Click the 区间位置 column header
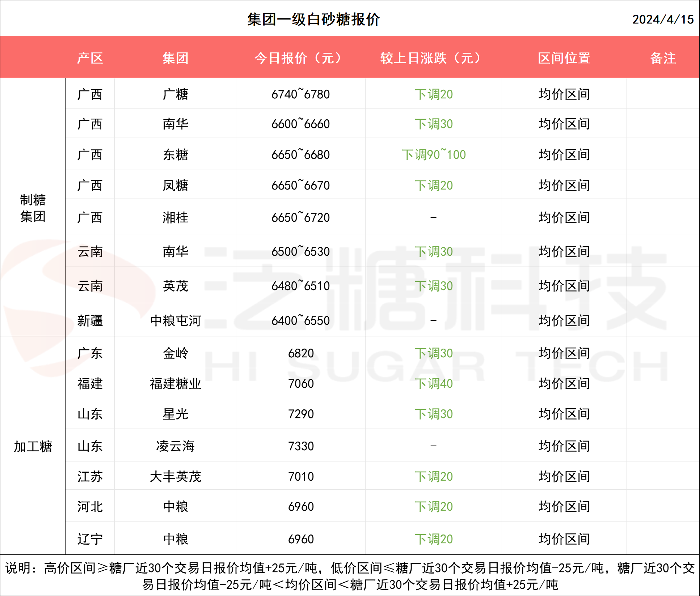The height and width of the screenshot is (596, 700). [564, 58]
